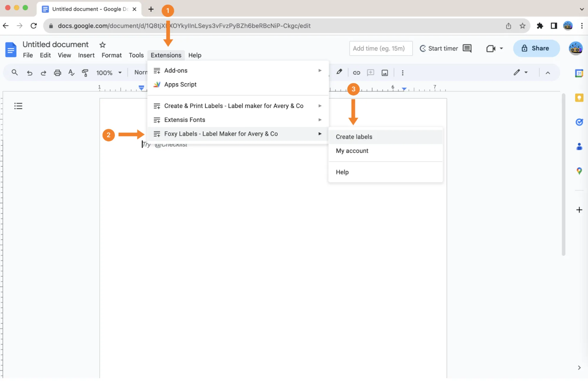Redo the last action

pyautogui.click(x=43, y=73)
